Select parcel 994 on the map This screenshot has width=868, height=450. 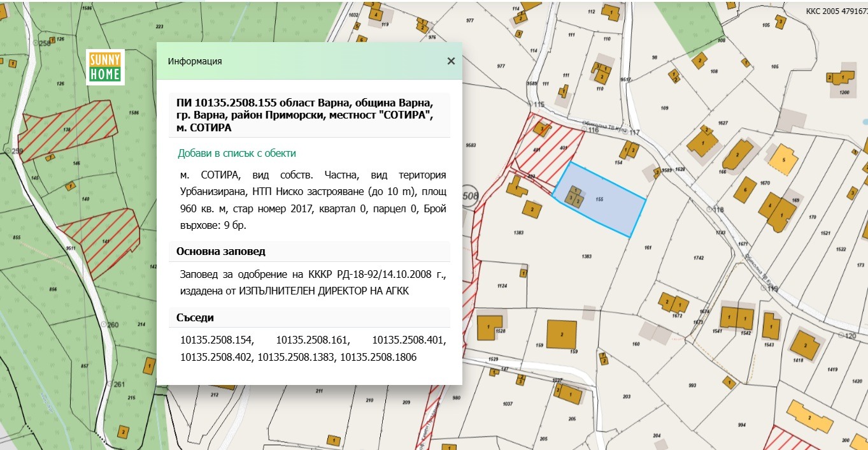click(741, 425)
